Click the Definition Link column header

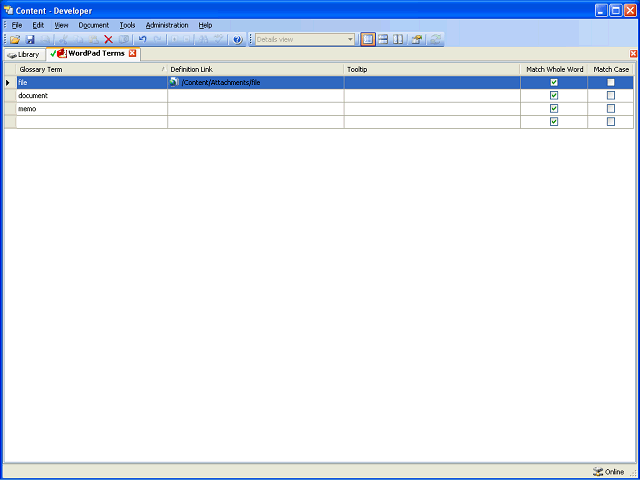pos(256,69)
